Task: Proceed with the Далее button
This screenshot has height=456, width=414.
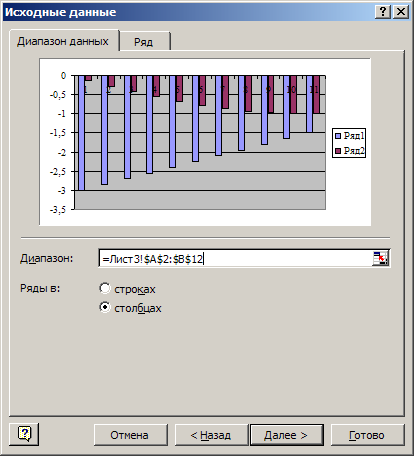Action: click(286, 435)
